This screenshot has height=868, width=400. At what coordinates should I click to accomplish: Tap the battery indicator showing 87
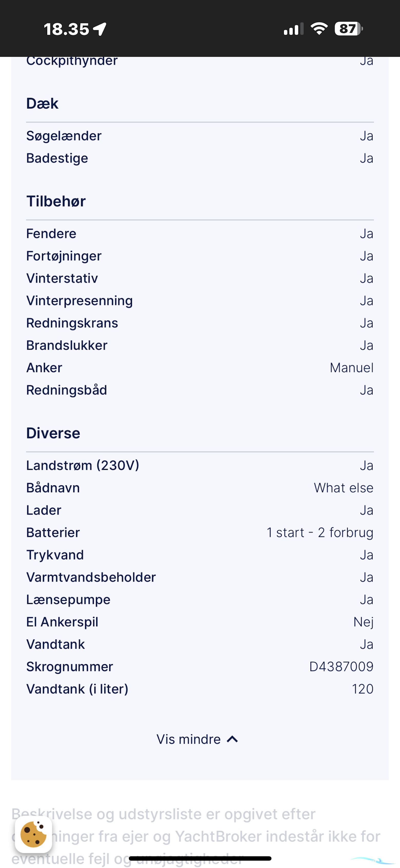(x=348, y=29)
